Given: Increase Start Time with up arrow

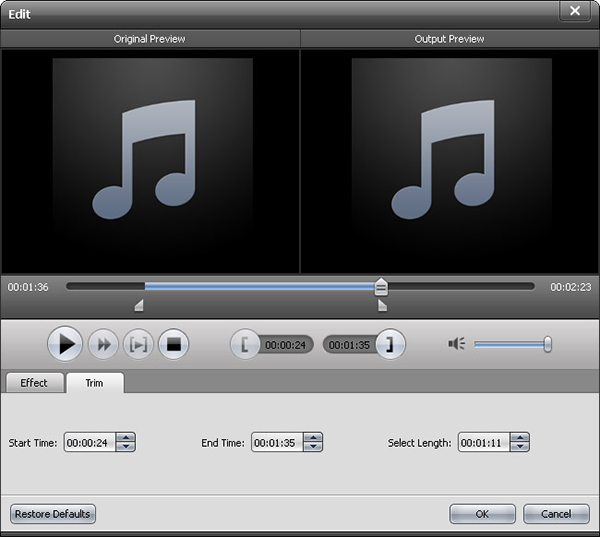Looking at the screenshot, I should pyautogui.click(x=126, y=438).
